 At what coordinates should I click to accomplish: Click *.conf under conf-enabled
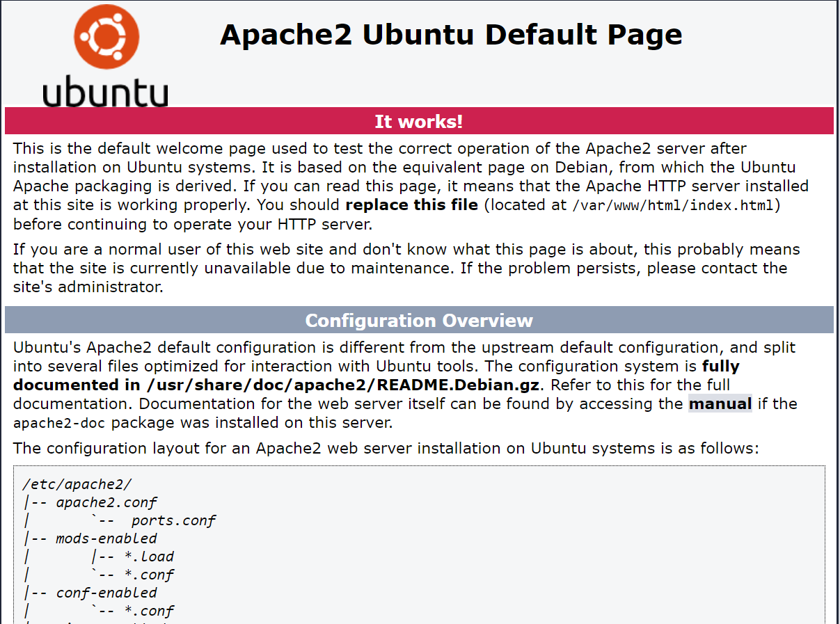click(x=149, y=610)
